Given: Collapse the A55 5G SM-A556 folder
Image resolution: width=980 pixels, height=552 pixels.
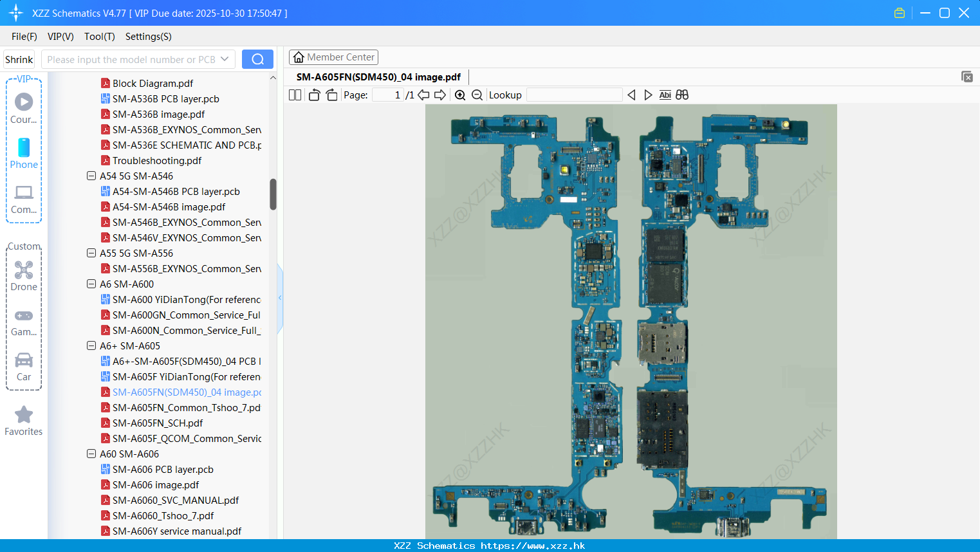Looking at the screenshot, I should coord(91,253).
